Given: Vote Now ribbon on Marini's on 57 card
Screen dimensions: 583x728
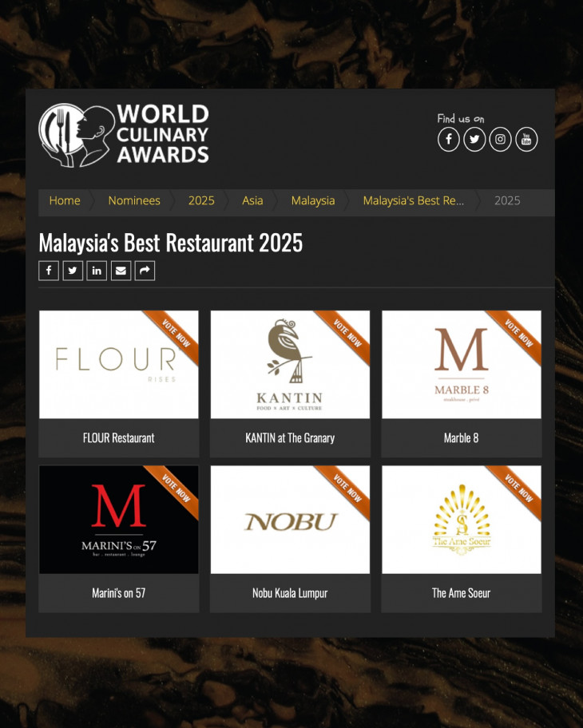Looking at the screenshot, I should pos(176,489).
